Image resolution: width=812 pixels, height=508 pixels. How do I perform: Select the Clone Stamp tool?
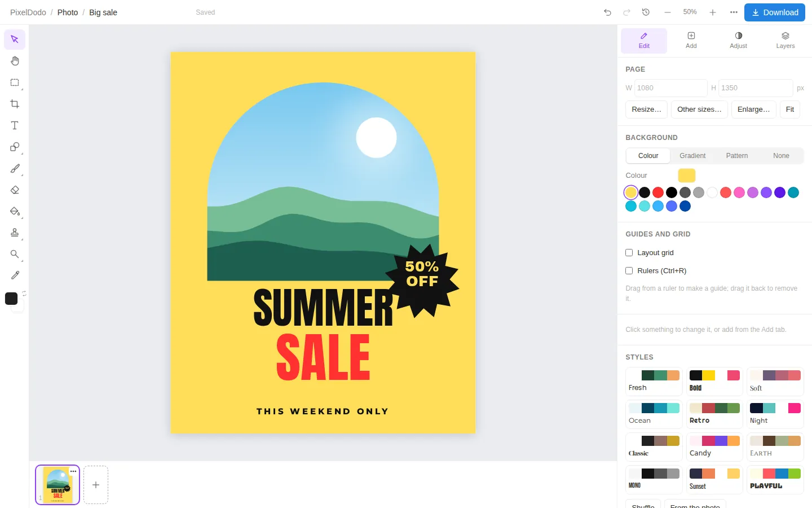(x=15, y=233)
